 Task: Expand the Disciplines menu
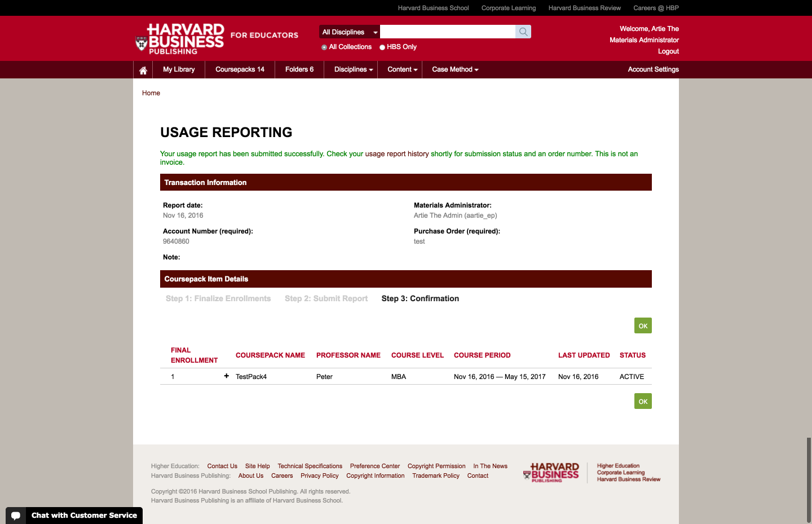pyautogui.click(x=354, y=69)
